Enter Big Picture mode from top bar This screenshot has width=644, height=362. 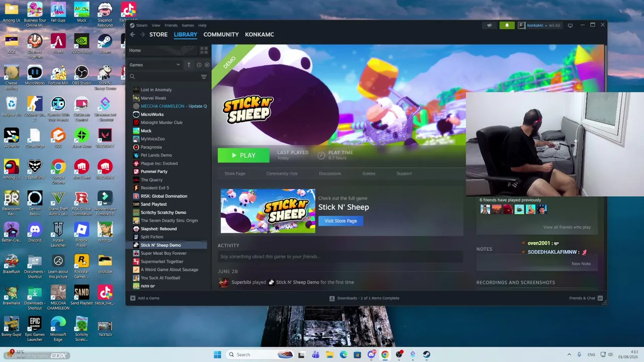pos(570,25)
